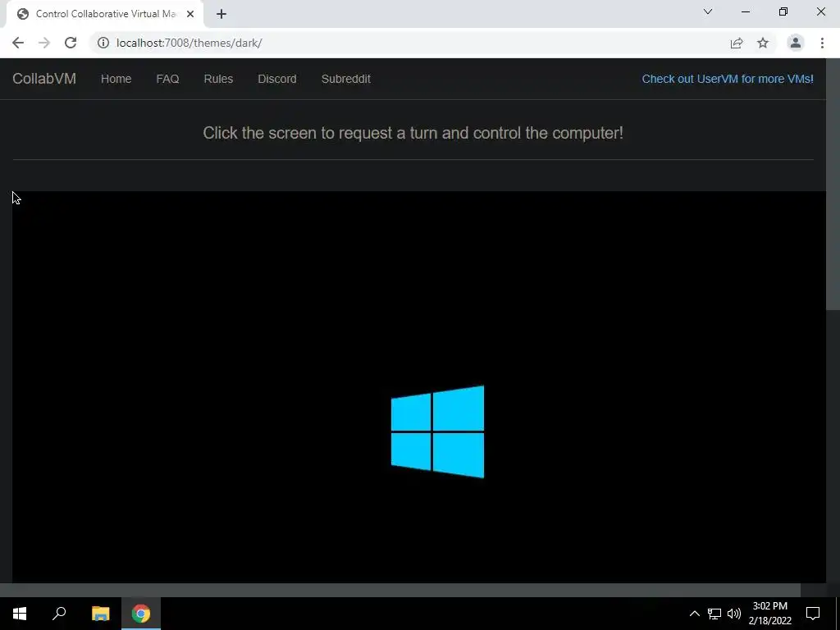Restore down the Chrome window
This screenshot has height=630, width=840.
[783, 11]
